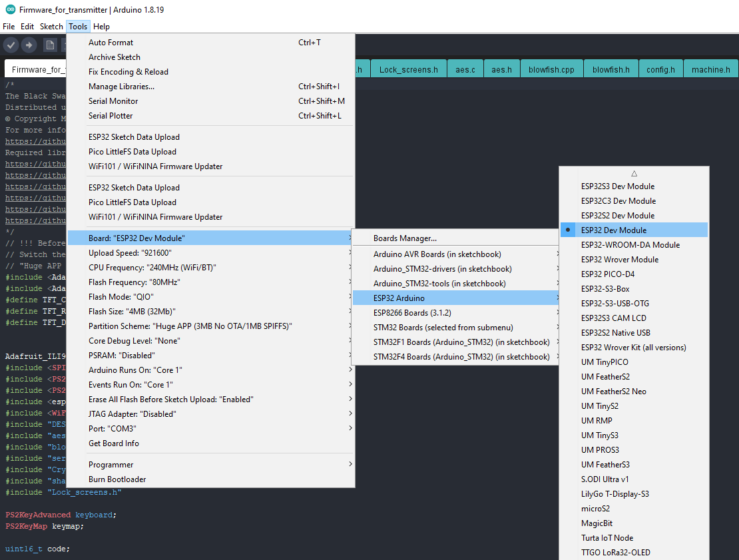739x560 pixels.
Task: Click Fix Encoding & Reload
Action: pos(210,72)
